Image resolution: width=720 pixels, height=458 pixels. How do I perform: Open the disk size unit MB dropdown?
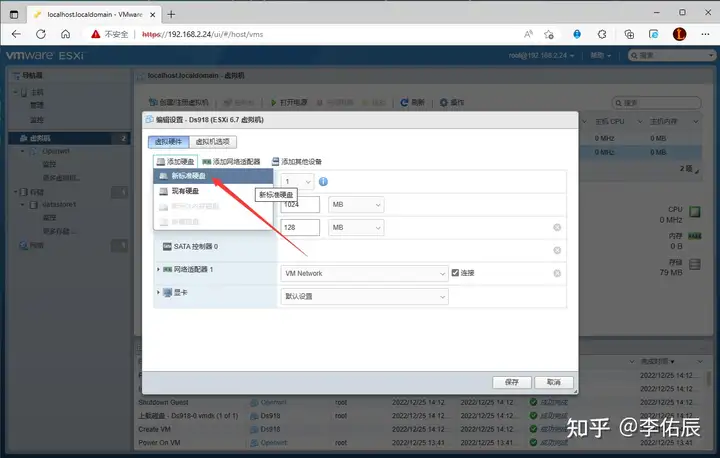(x=356, y=227)
